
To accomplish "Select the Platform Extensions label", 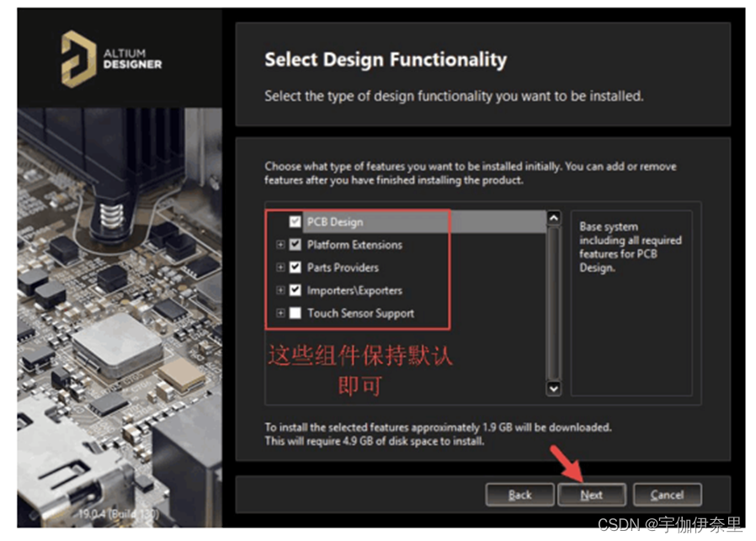I will click(354, 245).
